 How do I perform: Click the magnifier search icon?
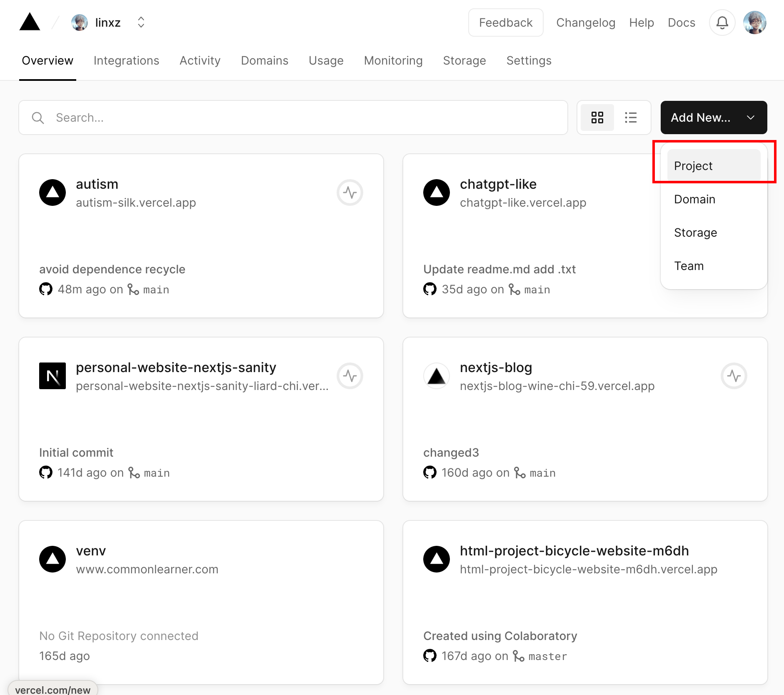tap(38, 118)
